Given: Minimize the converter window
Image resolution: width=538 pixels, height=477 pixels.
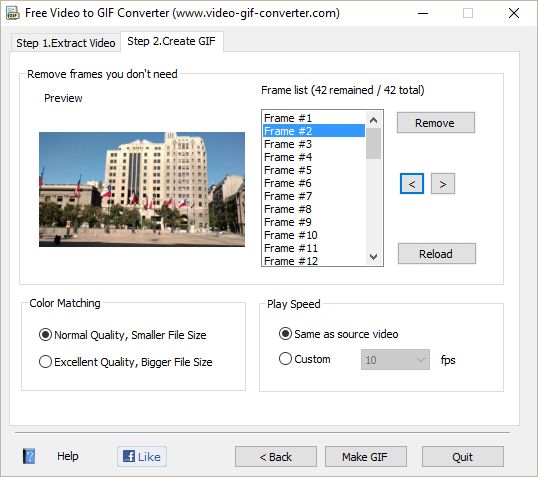Looking at the screenshot, I should pos(423,13).
